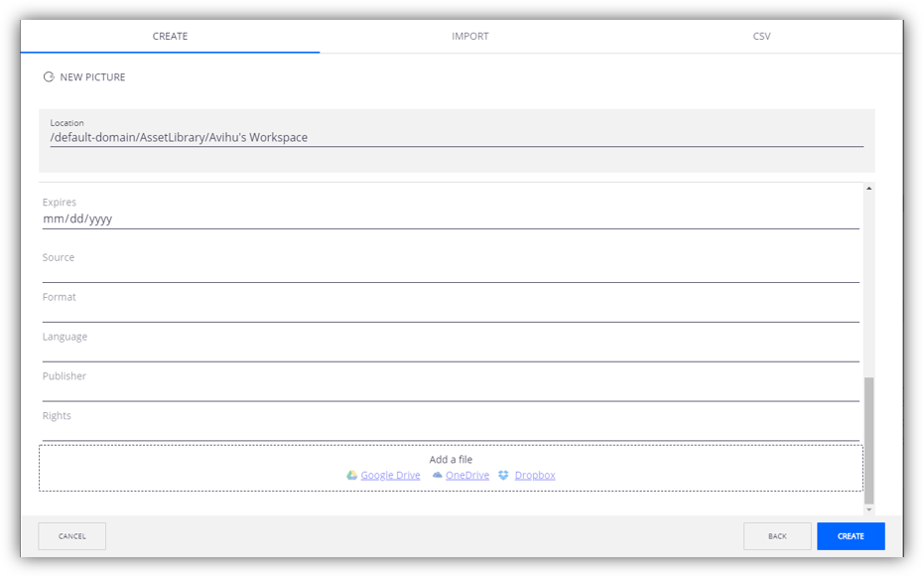Click the New Picture icon
The image size is (924, 577).
49,77
